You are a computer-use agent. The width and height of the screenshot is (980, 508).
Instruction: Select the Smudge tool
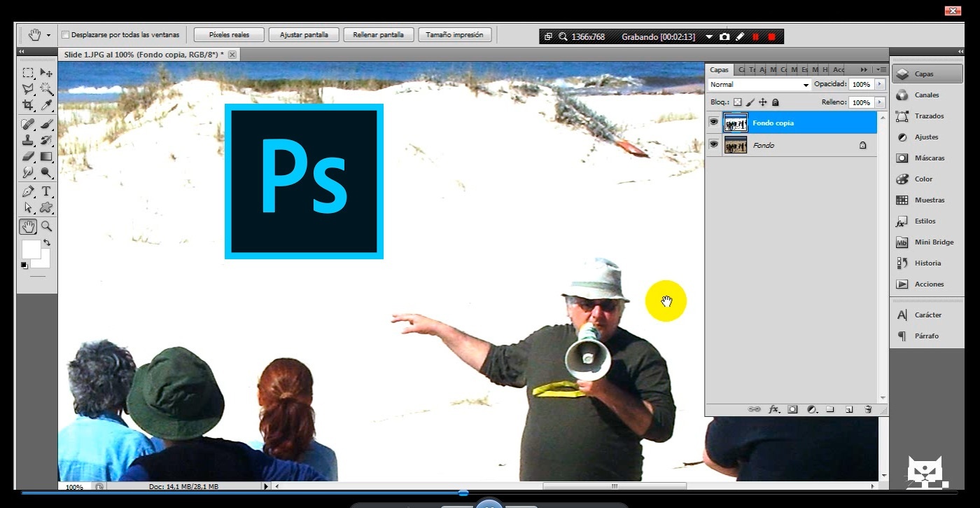tap(28, 172)
